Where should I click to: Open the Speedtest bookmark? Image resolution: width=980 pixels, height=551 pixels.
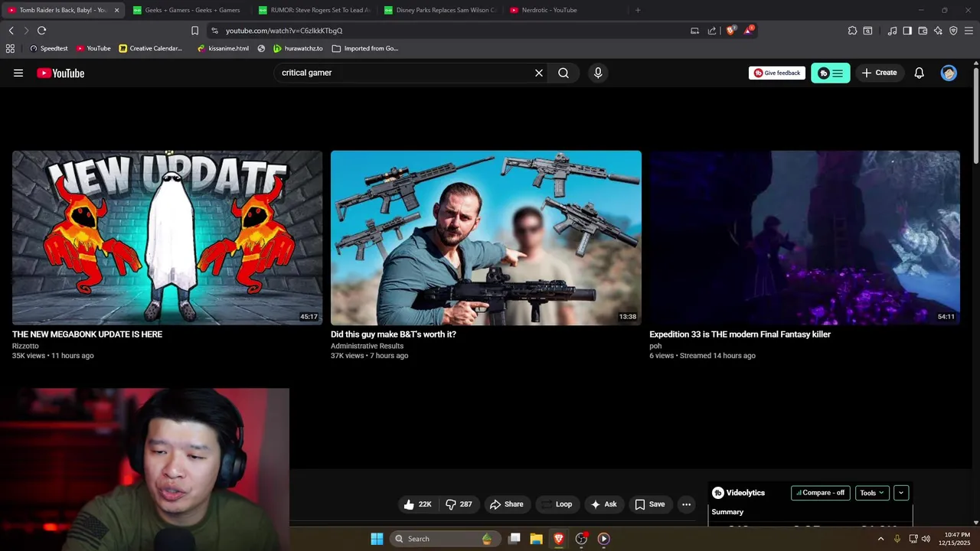click(x=48, y=48)
